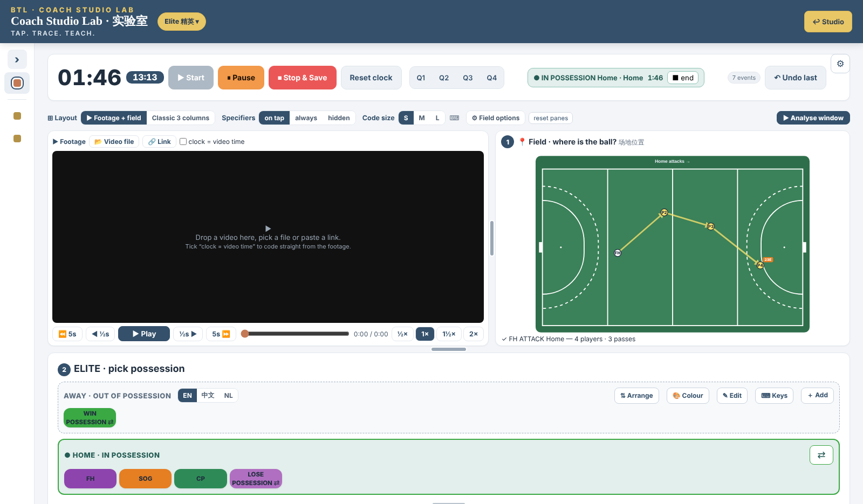The width and height of the screenshot is (863, 504).
Task: Switch button labels to 中文
Action: pos(208,395)
